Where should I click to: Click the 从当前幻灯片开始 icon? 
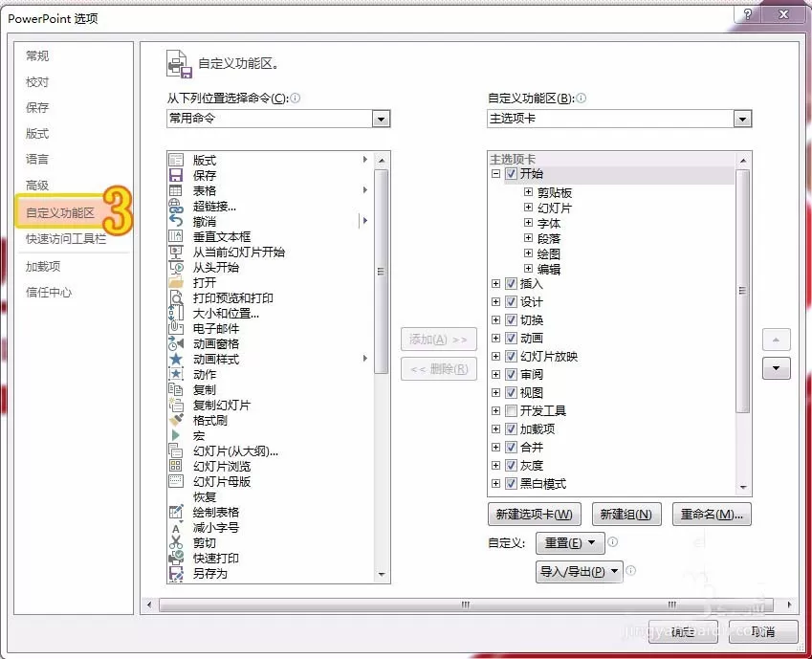176,252
